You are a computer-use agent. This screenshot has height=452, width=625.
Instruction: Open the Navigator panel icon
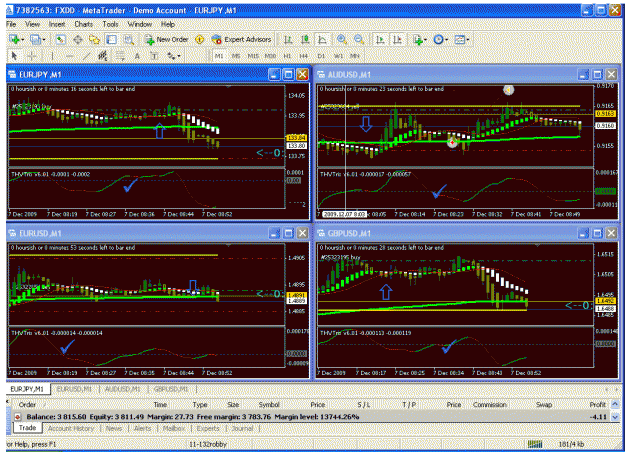point(94,39)
